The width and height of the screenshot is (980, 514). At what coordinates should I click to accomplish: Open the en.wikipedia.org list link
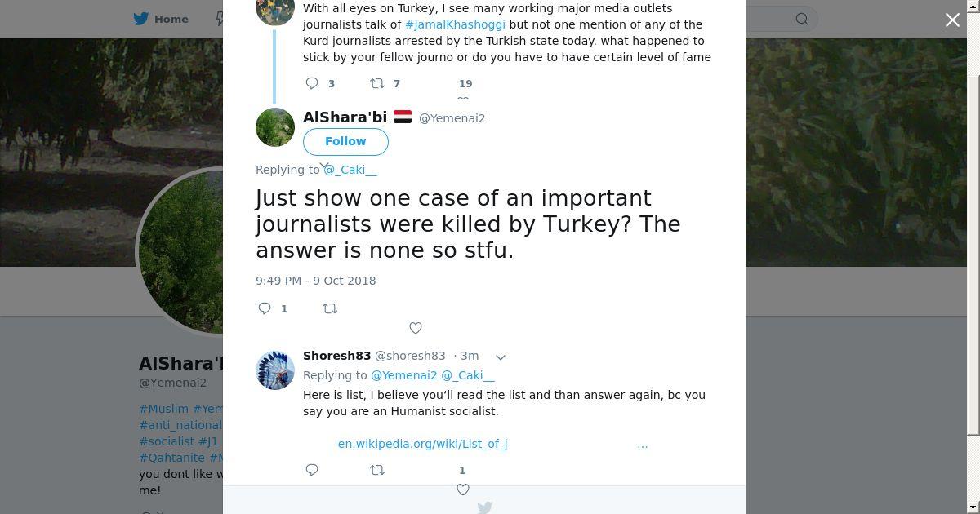pos(422,444)
